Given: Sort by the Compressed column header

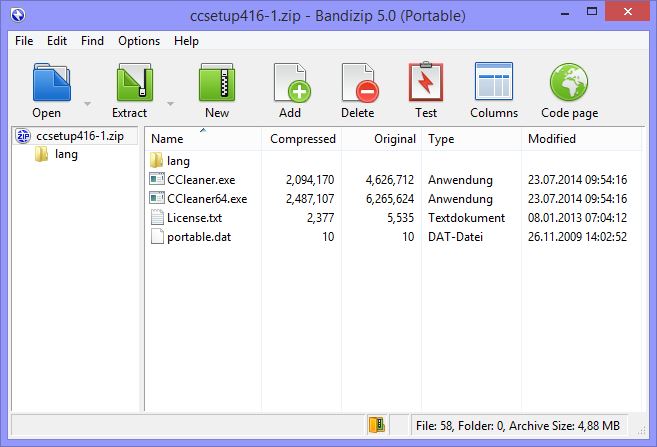Looking at the screenshot, I should click(x=302, y=139).
